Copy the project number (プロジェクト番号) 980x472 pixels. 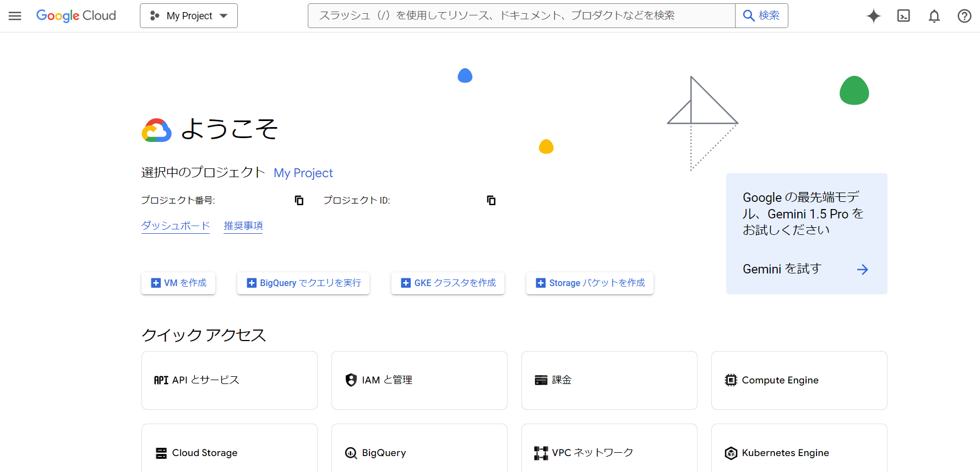pyautogui.click(x=299, y=200)
